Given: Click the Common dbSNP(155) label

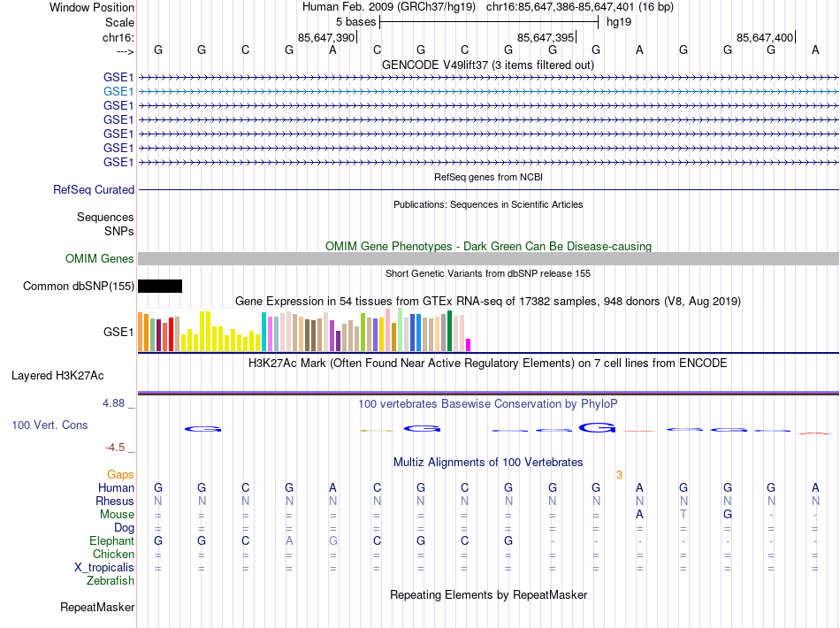Looking at the screenshot, I should (79, 286).
